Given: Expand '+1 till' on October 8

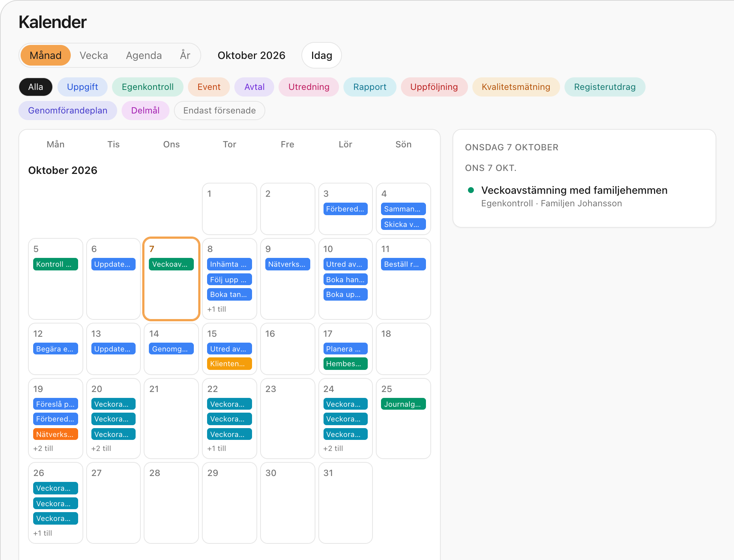Looking at the screenshot, I should coord(217,309).
